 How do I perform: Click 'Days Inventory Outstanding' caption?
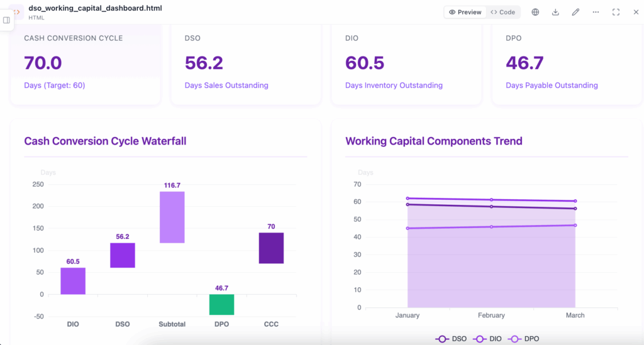(394, 85)
